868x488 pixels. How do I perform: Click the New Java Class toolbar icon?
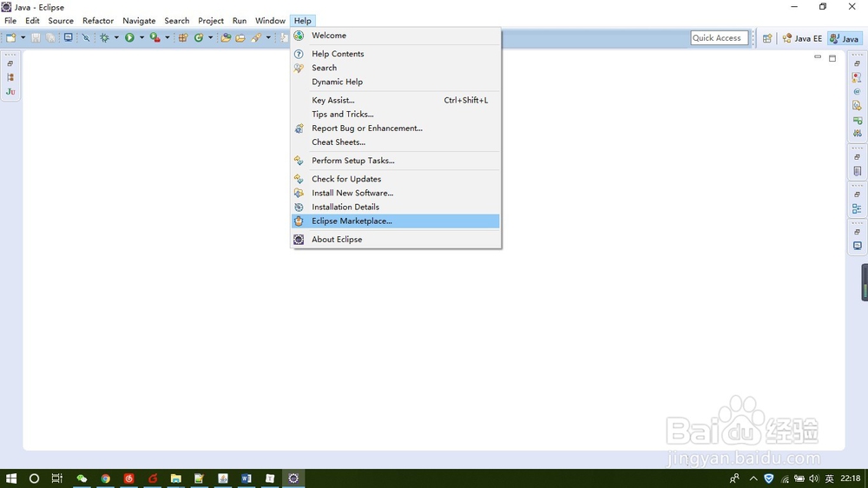coord(199,37)
